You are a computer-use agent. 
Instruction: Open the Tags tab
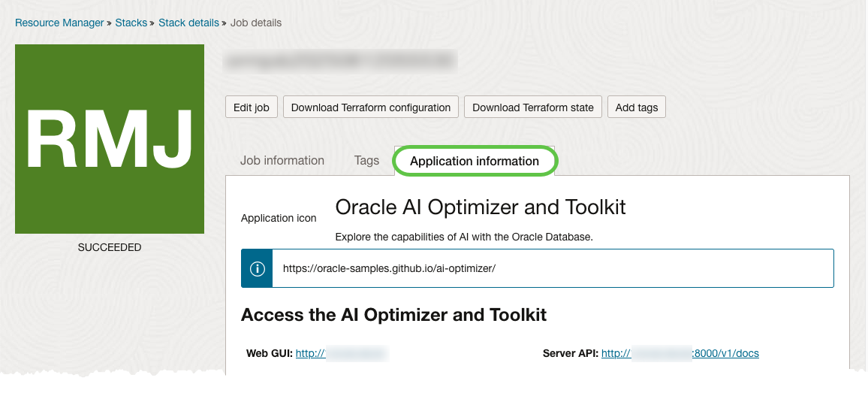pos(366,161)
